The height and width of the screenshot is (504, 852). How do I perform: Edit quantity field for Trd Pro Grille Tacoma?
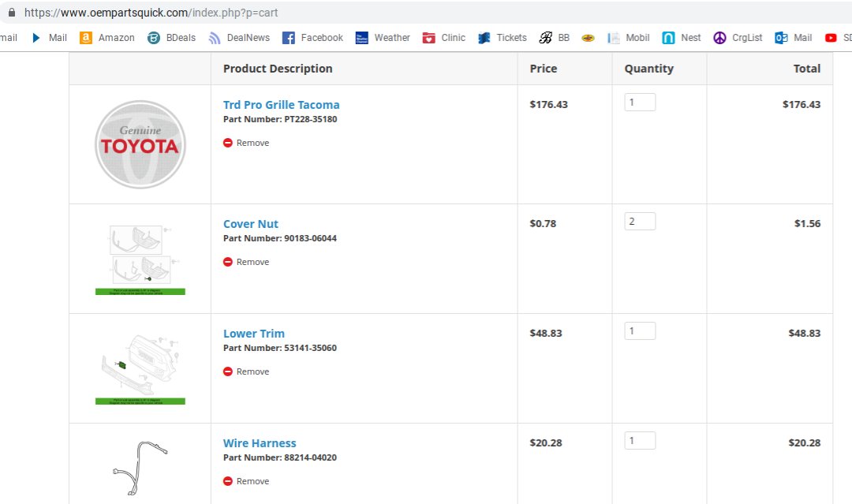(640, 102)
